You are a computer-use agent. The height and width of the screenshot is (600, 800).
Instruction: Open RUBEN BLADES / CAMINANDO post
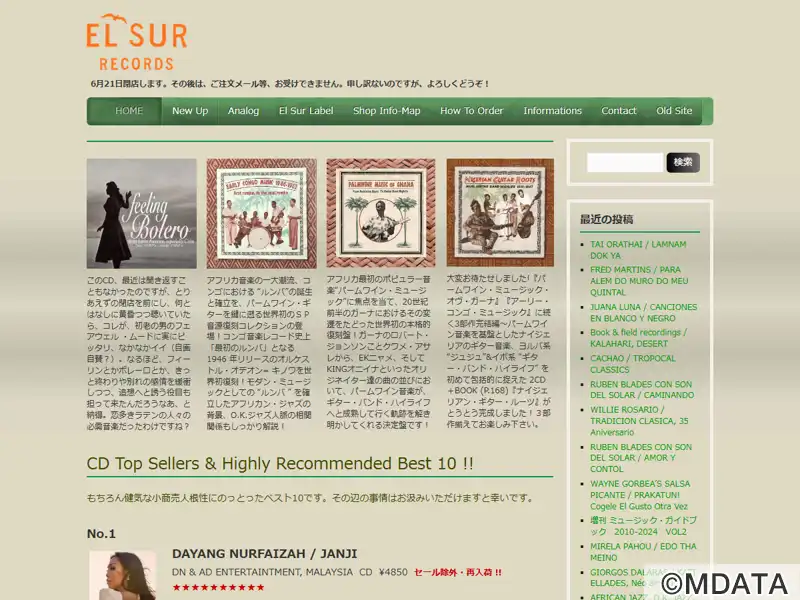(x=642, y=390)
